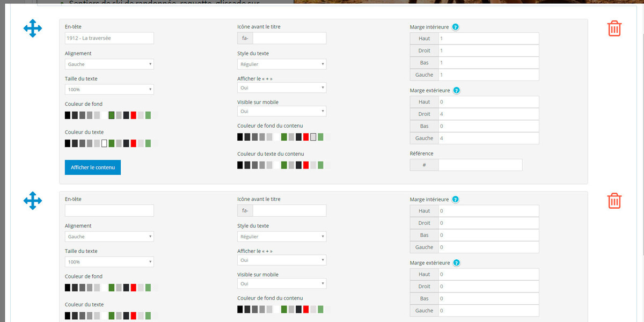Edit Marge extérieure Bas in empty-header block
This screenshot has width=644, height=322.
point(488,298)
